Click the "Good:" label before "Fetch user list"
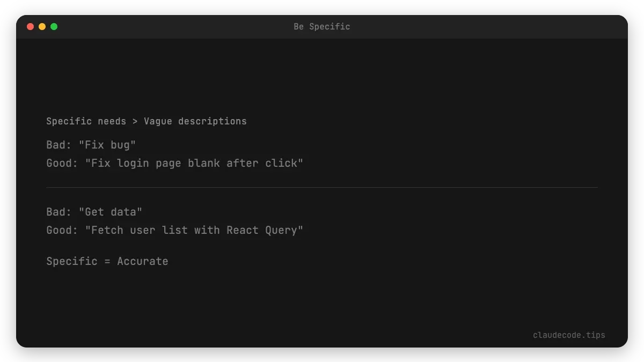This screenshot has width=644, height=362. click(62, 230)
